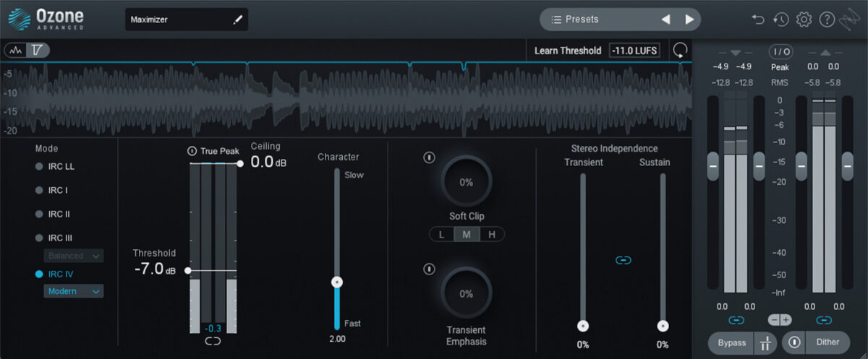868x359 pixels.
Task: Open the Balanced style dropdown
Action: [x=73, y=256]
